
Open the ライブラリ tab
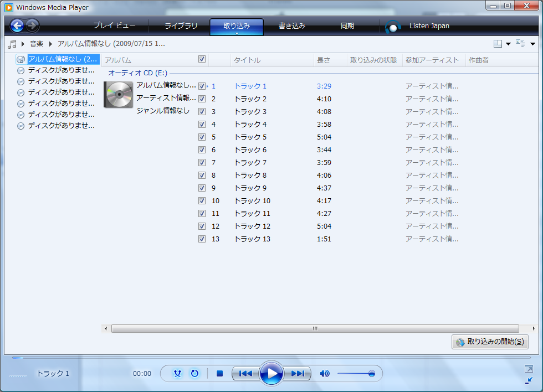coord(181,25)
